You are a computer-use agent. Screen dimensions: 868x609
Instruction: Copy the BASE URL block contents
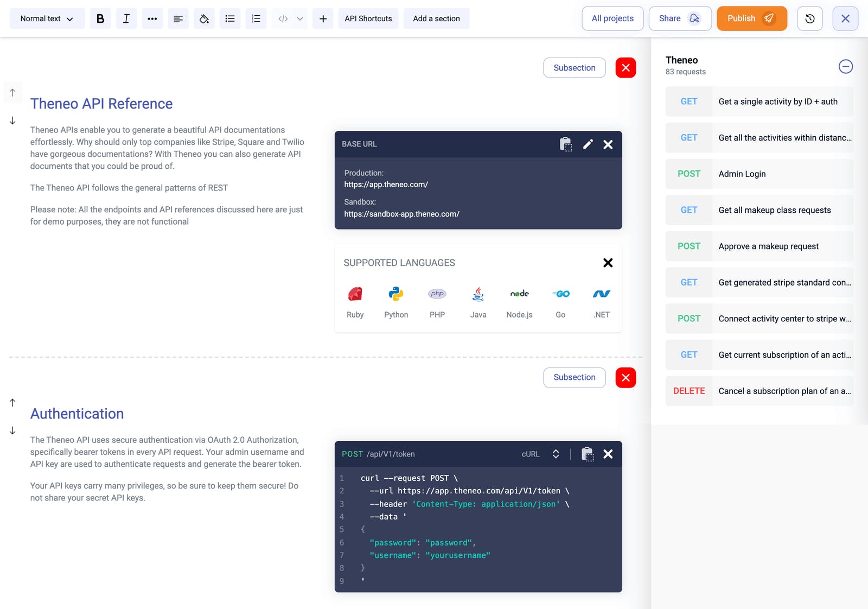pos(566,144)
